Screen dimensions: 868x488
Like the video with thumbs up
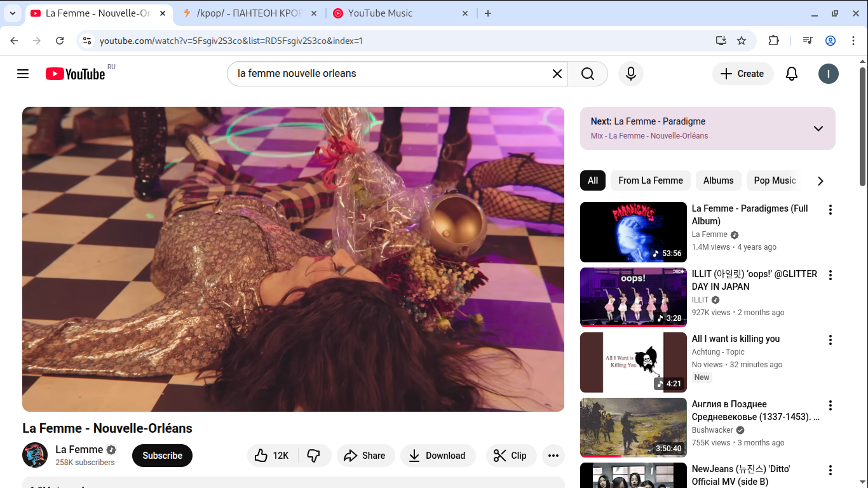(273, 456)
